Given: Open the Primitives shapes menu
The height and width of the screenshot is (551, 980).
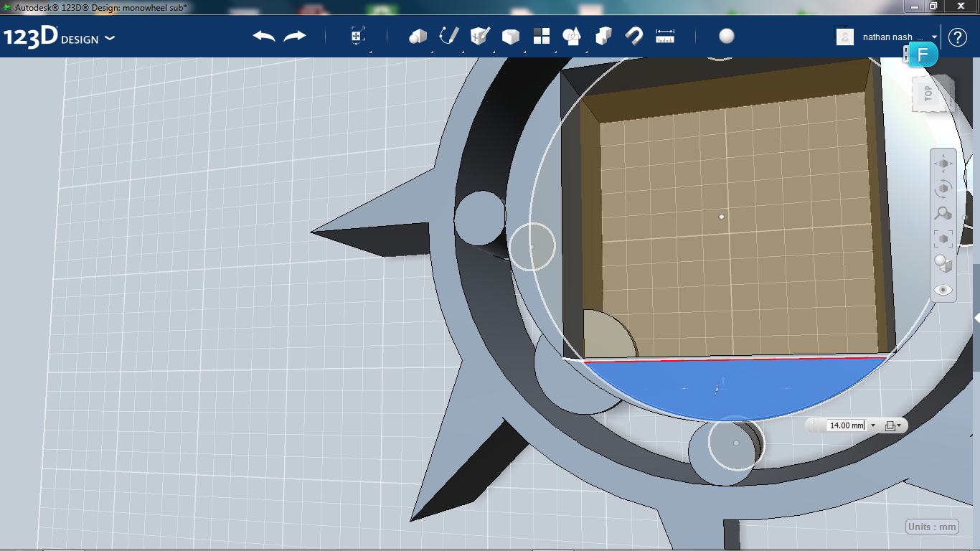Looking at the screenshot, I should 418,36.
